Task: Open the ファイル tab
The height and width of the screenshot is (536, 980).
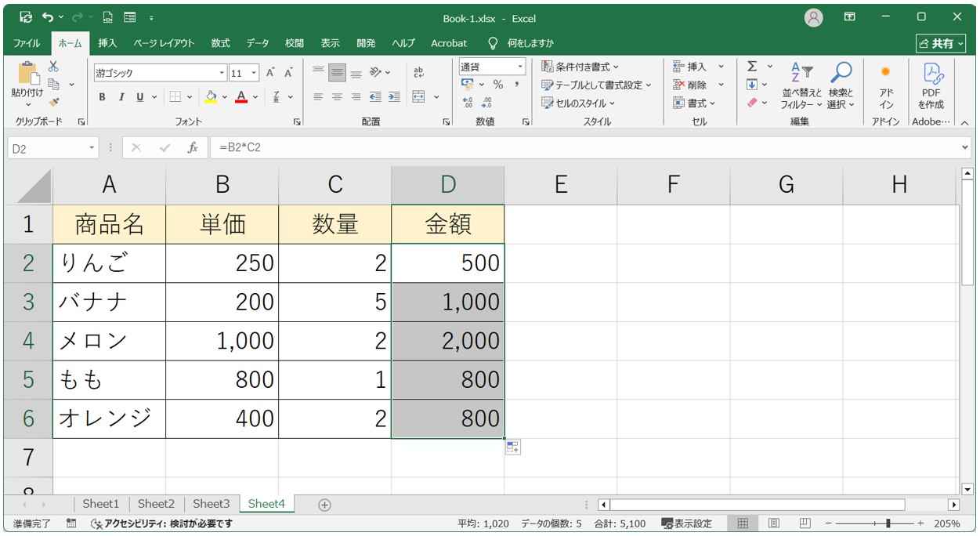Action: (27, 43)
